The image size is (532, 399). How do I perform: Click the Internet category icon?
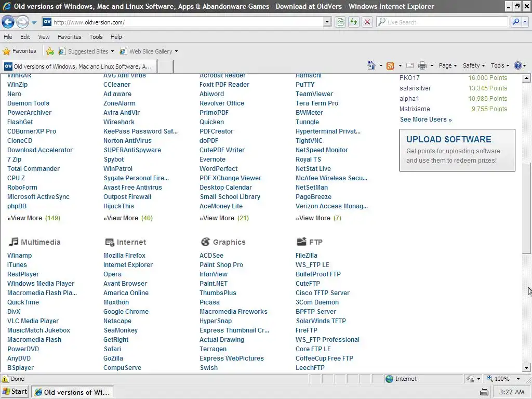[x=110, y=242]
